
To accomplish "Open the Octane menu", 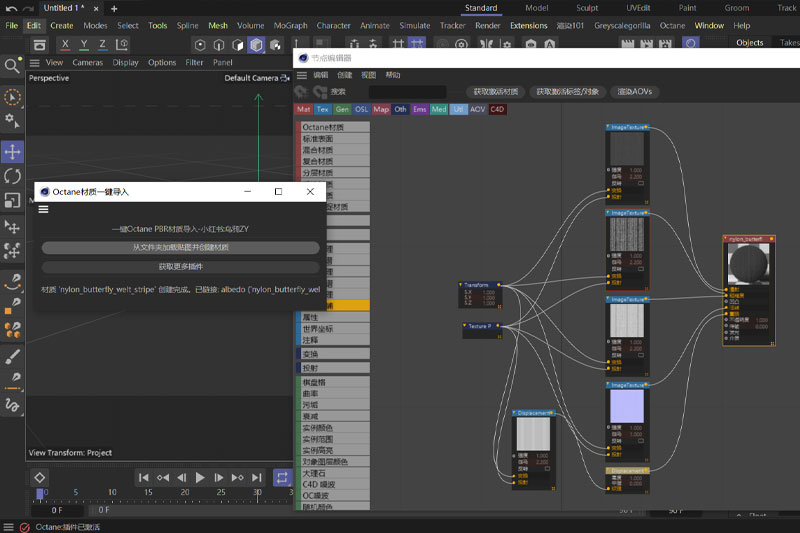I will [672, 26].
